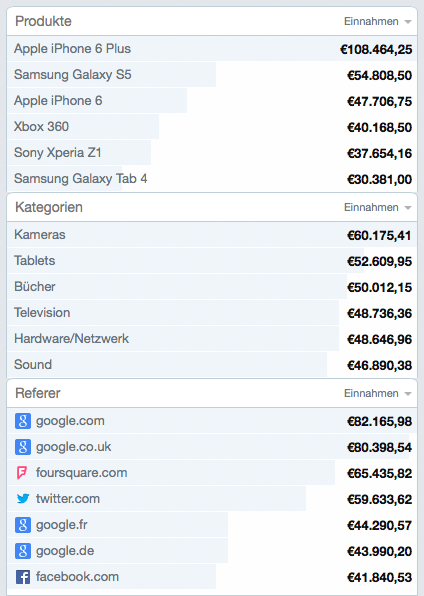
Task: Open Einnahmen dropdown in Produkte panel
Action: (378, 22)
